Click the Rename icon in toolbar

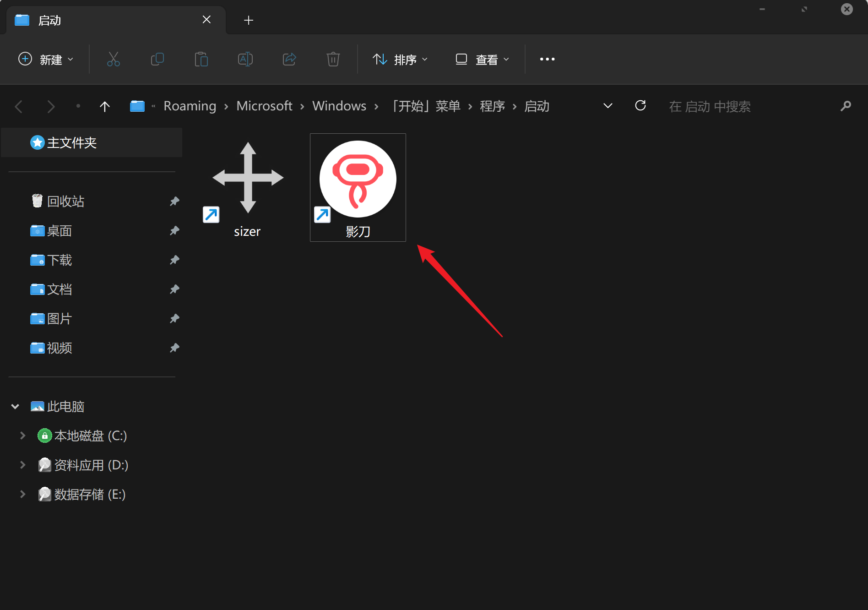click(245, 60)
